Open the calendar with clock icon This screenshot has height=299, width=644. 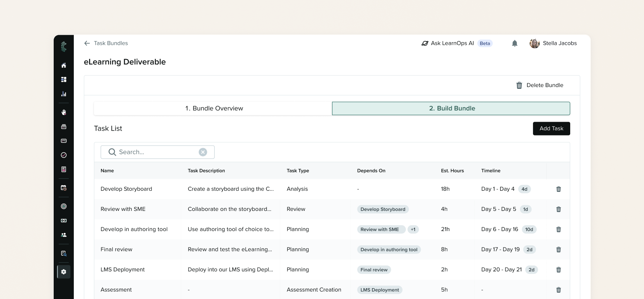64,188
